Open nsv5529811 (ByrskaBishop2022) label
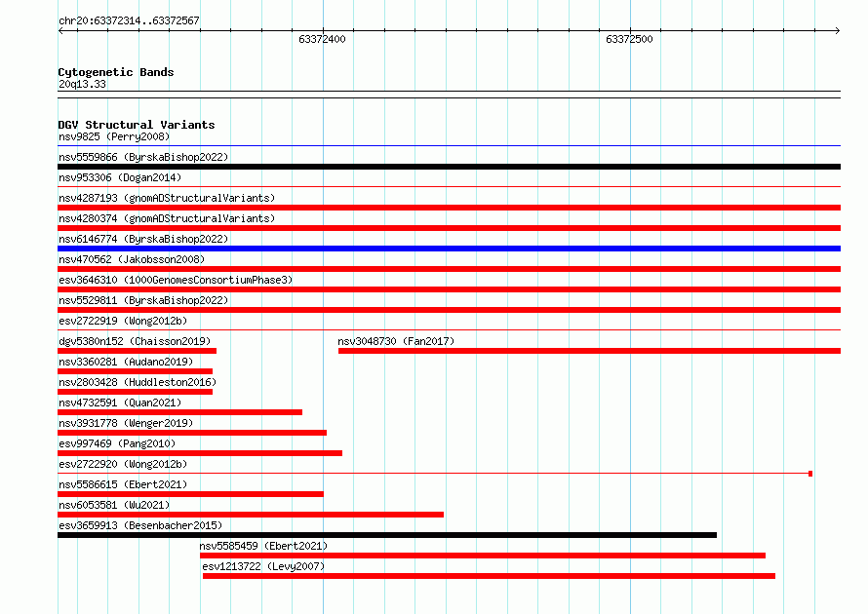 [x=143, y=300]
